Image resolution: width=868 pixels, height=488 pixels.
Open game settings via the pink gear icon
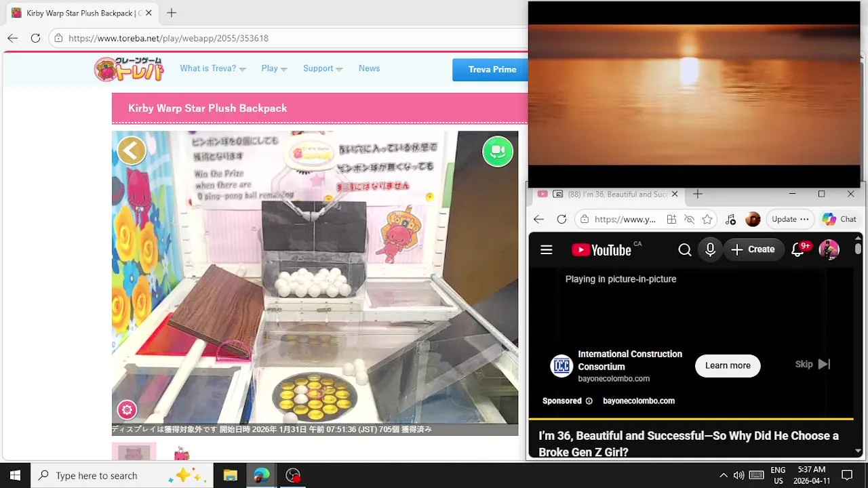127,409
